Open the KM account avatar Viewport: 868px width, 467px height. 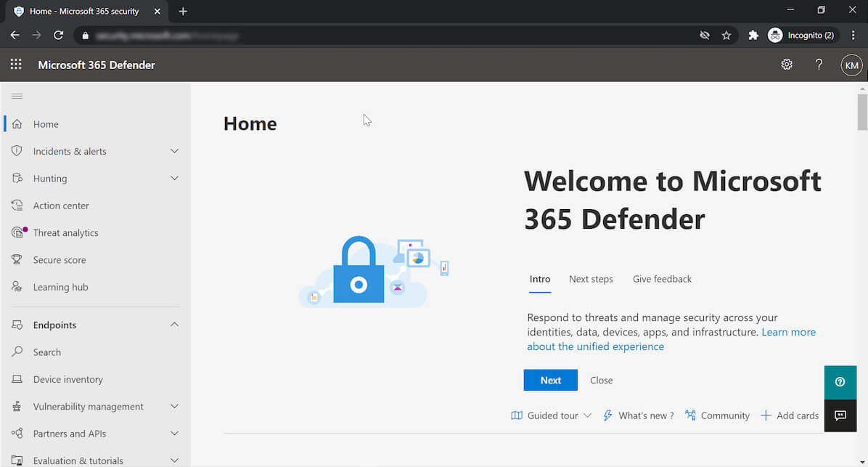pyautogui.click(x=851, y=65)
